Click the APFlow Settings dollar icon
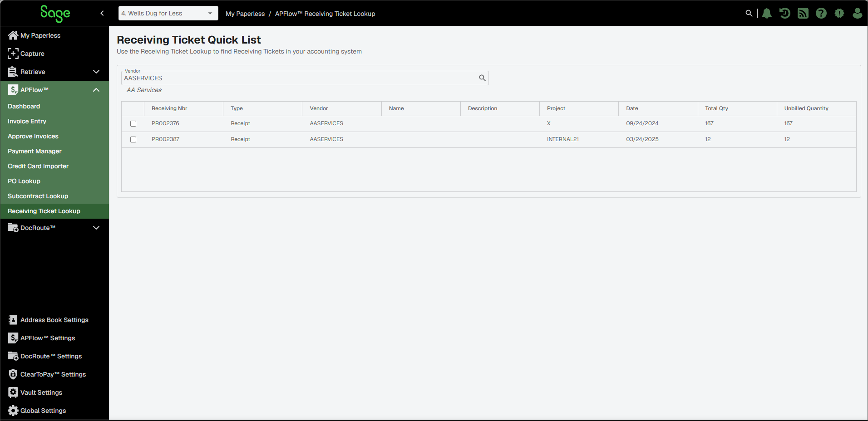 (13, 338)
